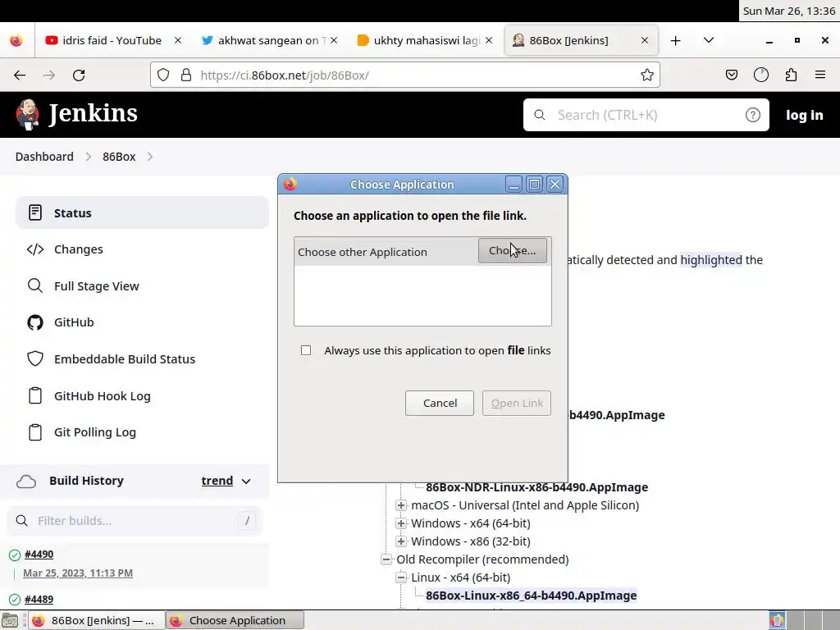Close the akhwat sangean Twitter tab
Image resolution: width=840 pixels, height=630 pixels.
(x=334, y=40)
